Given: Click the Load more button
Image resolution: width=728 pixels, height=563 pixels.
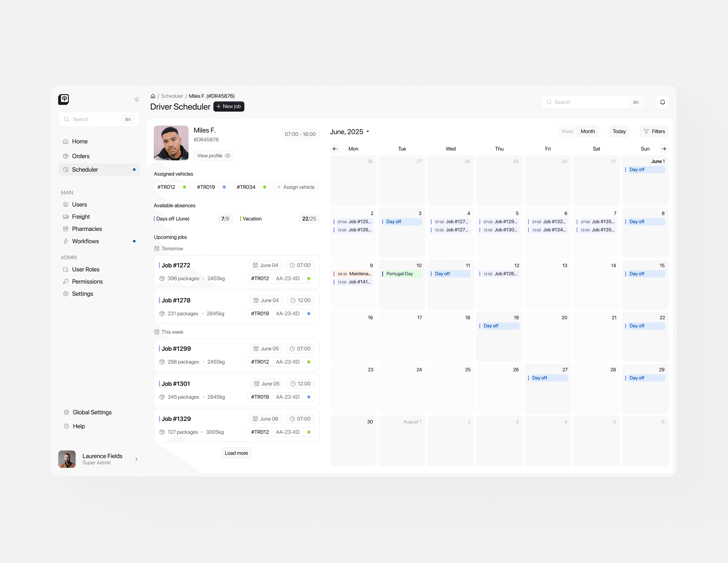Looking at the screenshot, I should pyautogui.click(x=236, y=453).
